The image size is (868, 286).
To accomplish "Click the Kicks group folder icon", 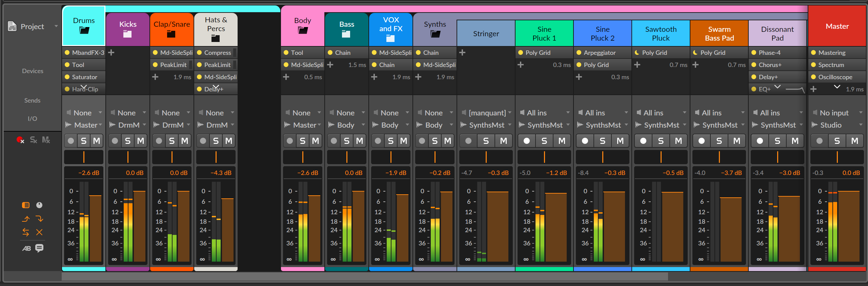I will 127,34.
